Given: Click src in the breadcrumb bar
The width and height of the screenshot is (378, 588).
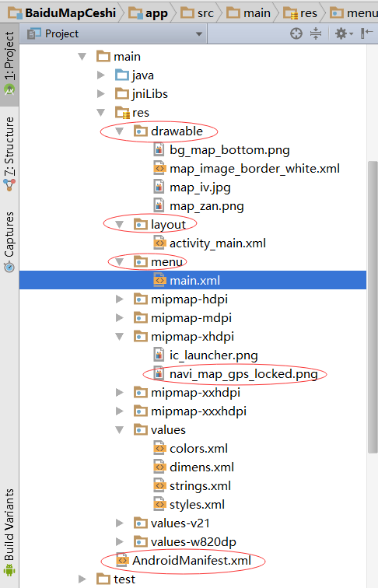Looking at the screenshot, I should pos(198,13).
